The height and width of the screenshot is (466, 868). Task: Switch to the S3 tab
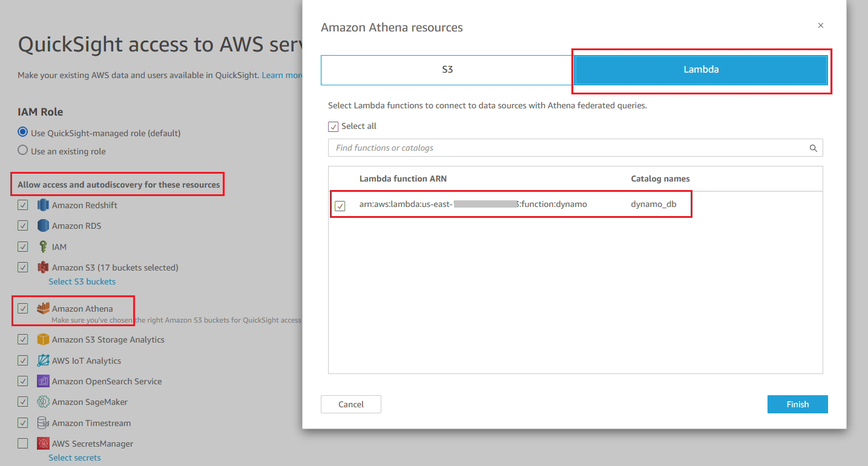tap(447, 70)
